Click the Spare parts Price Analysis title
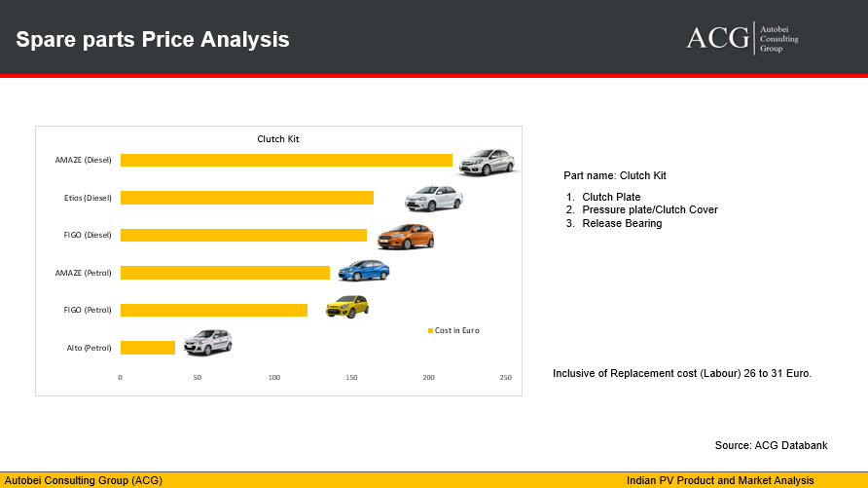 click(x=153, y=39)
